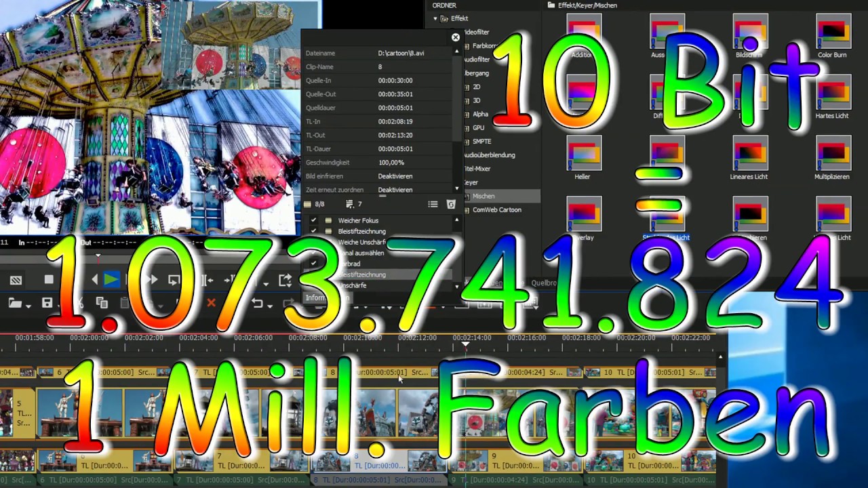Fast forward with the double-arrow button
This screenshot has height=488, width=868.
[x=152, y=279]
